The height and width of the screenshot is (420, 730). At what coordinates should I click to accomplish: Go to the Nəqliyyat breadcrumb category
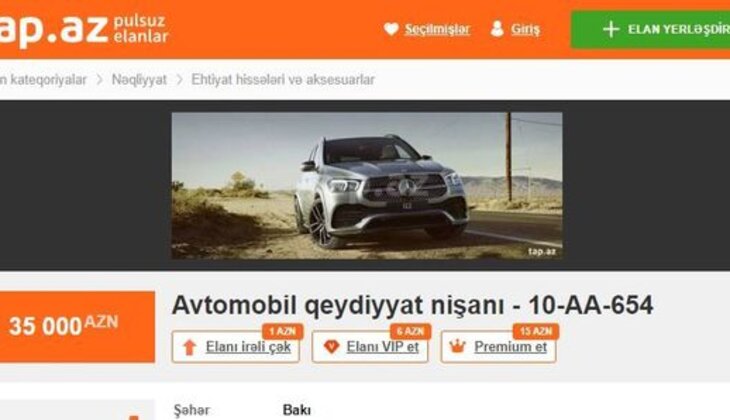139,80
